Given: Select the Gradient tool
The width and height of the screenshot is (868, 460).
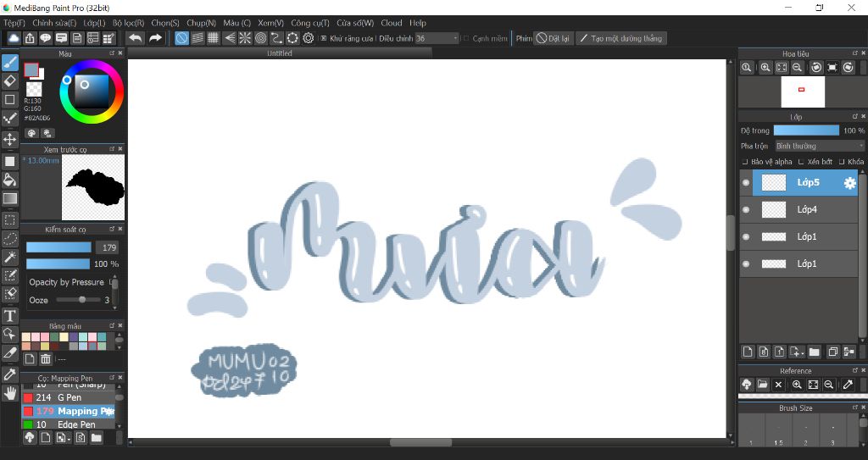Looking at the screenshot, I should [x=10, y=199].
